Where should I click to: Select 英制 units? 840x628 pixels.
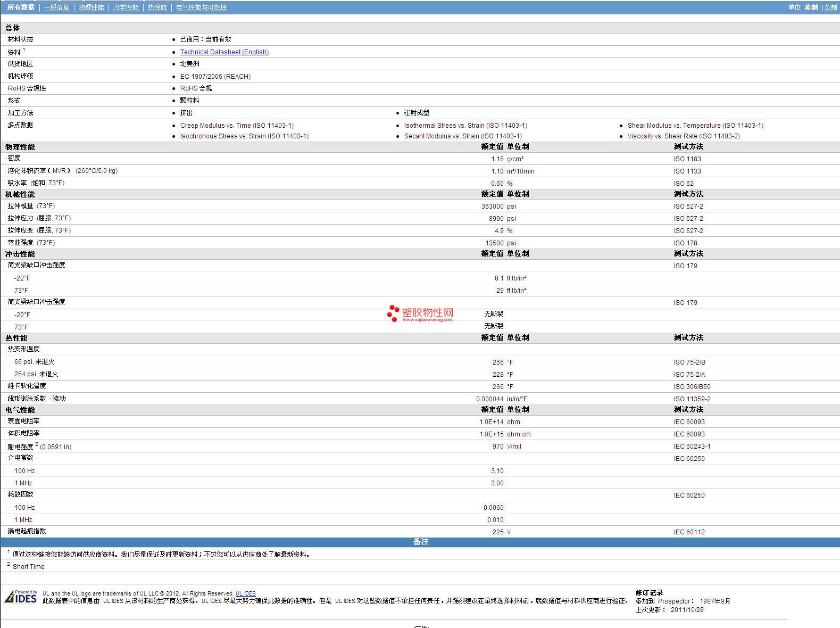(811, 7)
